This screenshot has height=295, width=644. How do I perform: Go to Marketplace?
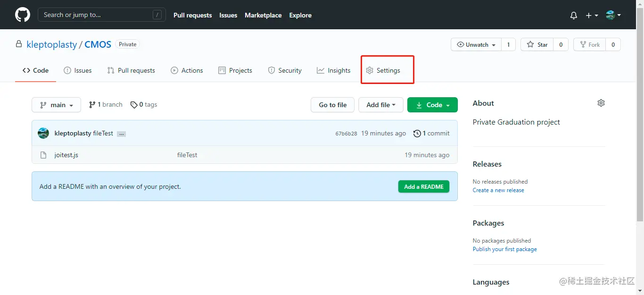(263, 15)
